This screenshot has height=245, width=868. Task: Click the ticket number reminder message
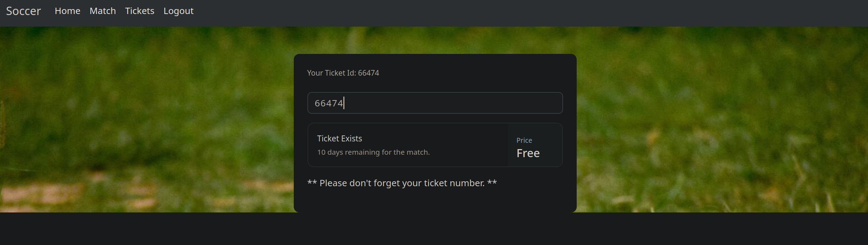402,183
